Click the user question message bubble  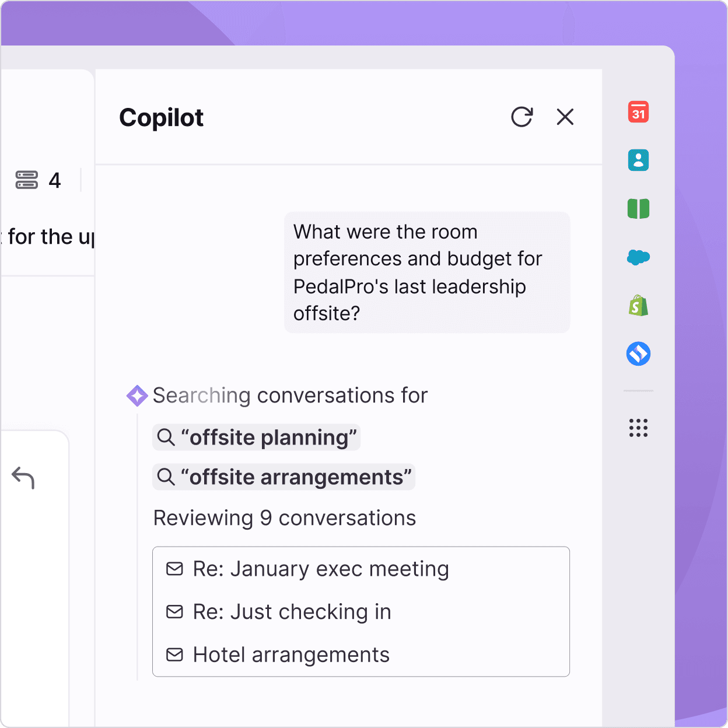427,272
